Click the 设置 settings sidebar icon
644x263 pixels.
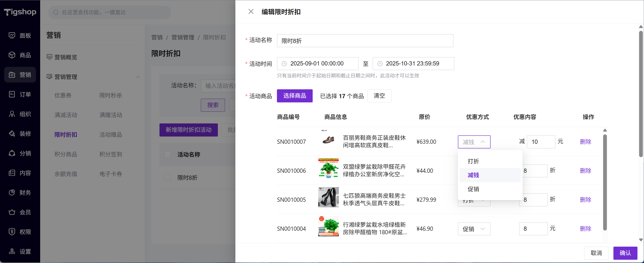[12, 251]
